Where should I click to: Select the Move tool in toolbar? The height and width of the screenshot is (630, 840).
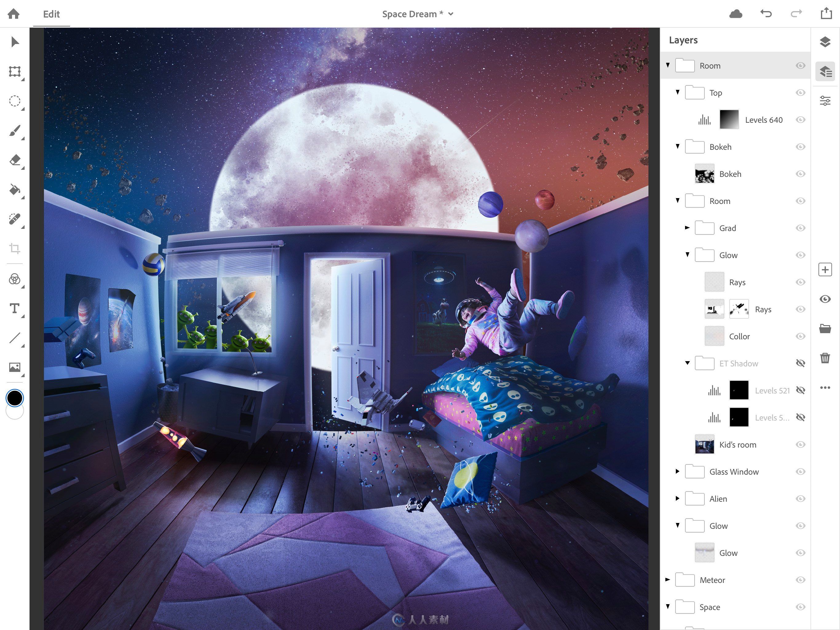click(14, 41)
